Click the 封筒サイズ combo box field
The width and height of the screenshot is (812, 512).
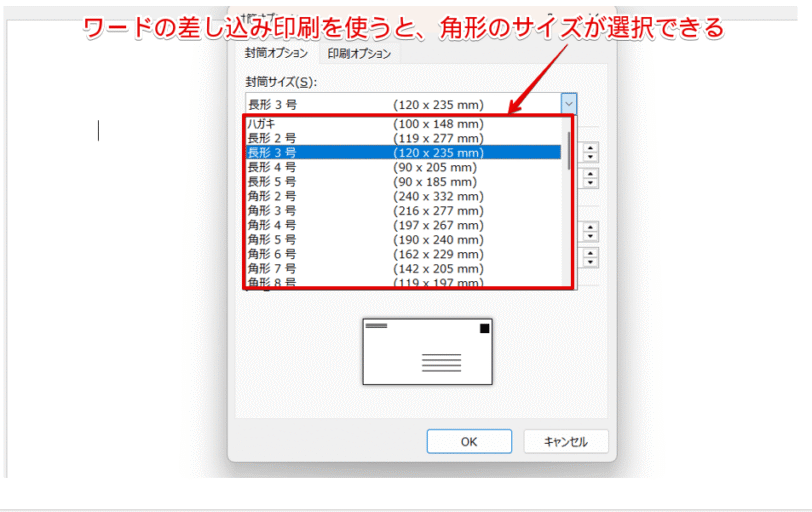coord(411,104)
